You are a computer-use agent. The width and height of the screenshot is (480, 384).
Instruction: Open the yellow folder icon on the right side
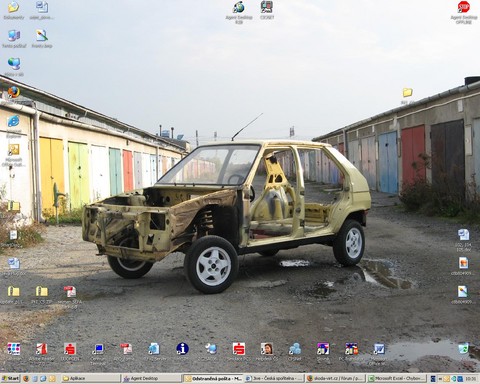click(407, 93)
